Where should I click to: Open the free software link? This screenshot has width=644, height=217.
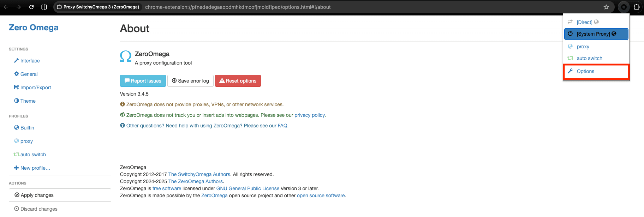tap(167, 188)
